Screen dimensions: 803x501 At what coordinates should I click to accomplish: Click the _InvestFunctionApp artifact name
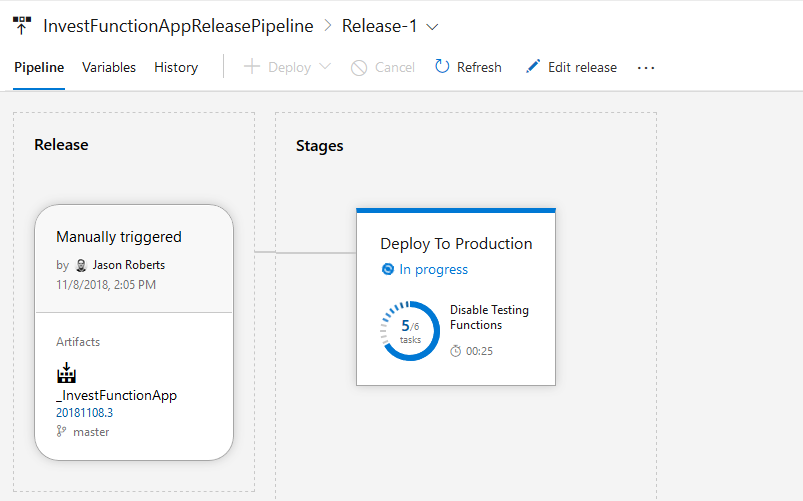[x=116, y=395]
